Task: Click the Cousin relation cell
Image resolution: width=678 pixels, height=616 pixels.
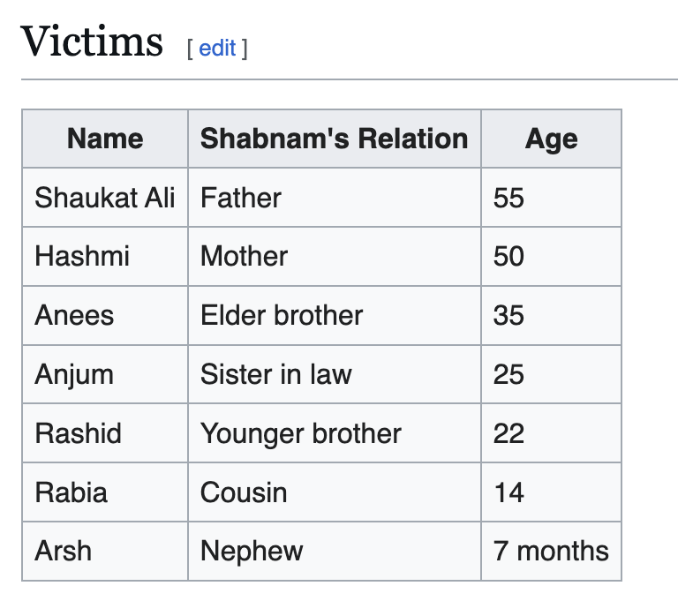Action: click(335, 492)
